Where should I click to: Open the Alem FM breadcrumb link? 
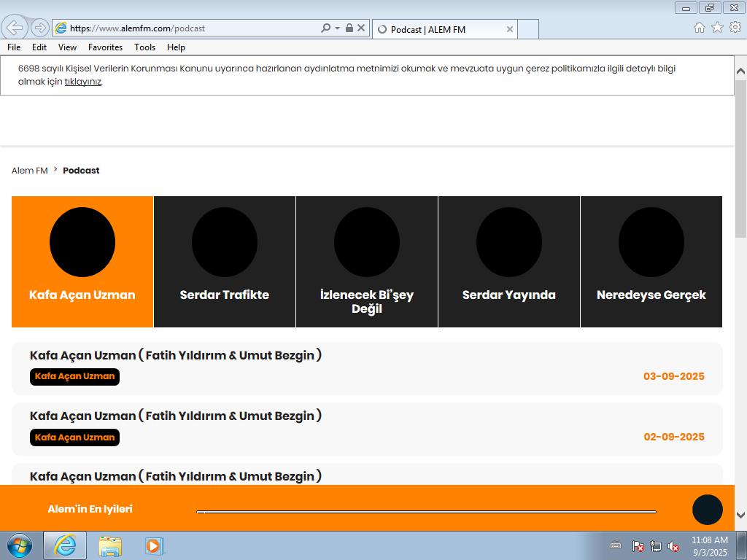point(29,171)
